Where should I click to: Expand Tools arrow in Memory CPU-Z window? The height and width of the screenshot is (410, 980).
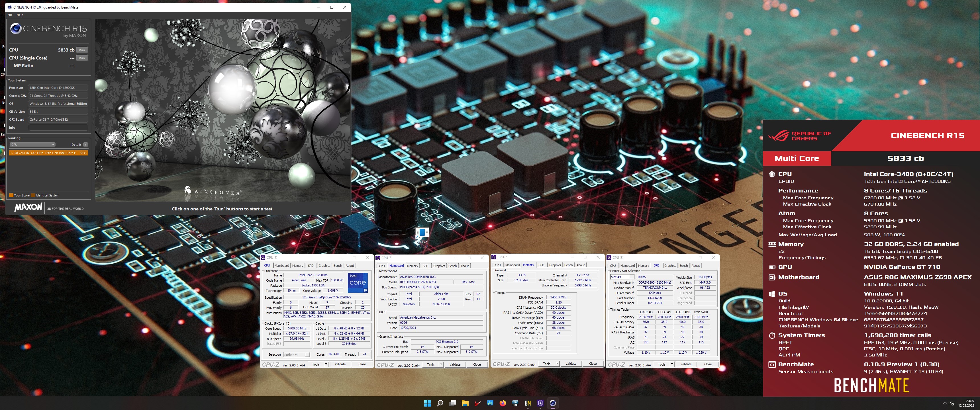point(557,364)
